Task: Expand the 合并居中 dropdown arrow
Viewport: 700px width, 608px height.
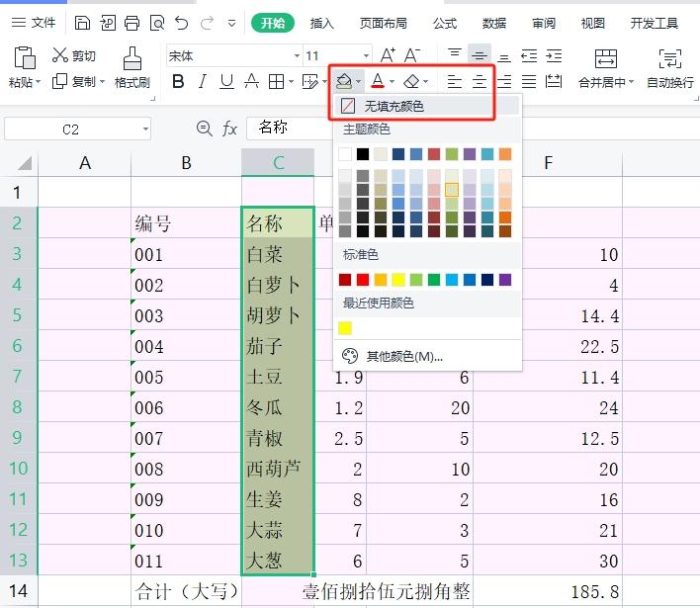Action: tap(631, 82)
